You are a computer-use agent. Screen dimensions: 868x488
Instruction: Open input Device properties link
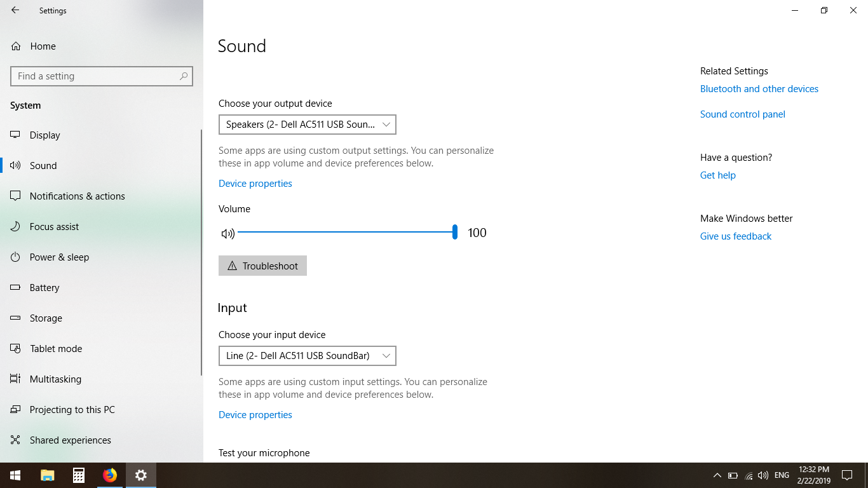(x=255, y=415)
